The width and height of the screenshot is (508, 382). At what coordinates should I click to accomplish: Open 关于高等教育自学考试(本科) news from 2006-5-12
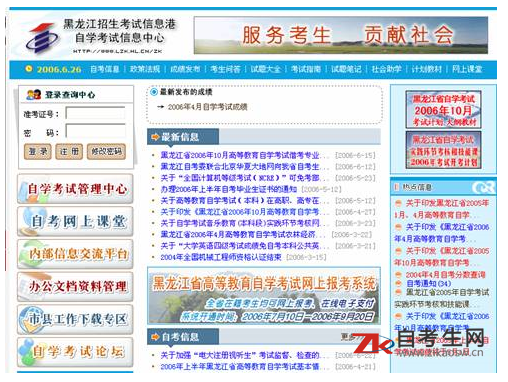click(245, 201)
